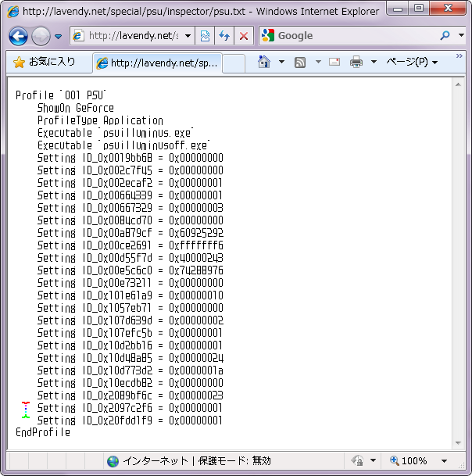Run search with the magnifier icon
This screenshot has height=476, width=472.
coord(445,35)
